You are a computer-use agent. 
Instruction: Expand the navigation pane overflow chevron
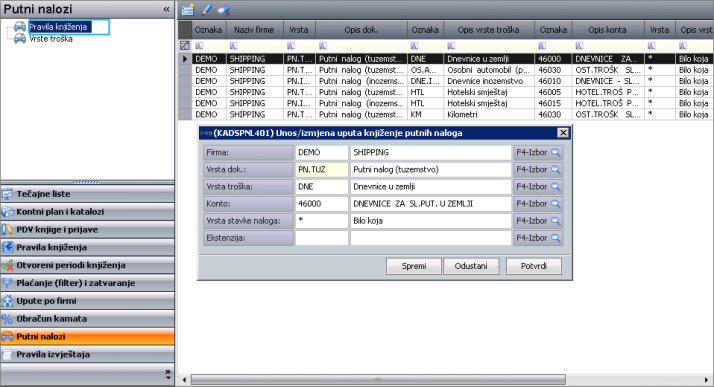(x=168, y=375)
